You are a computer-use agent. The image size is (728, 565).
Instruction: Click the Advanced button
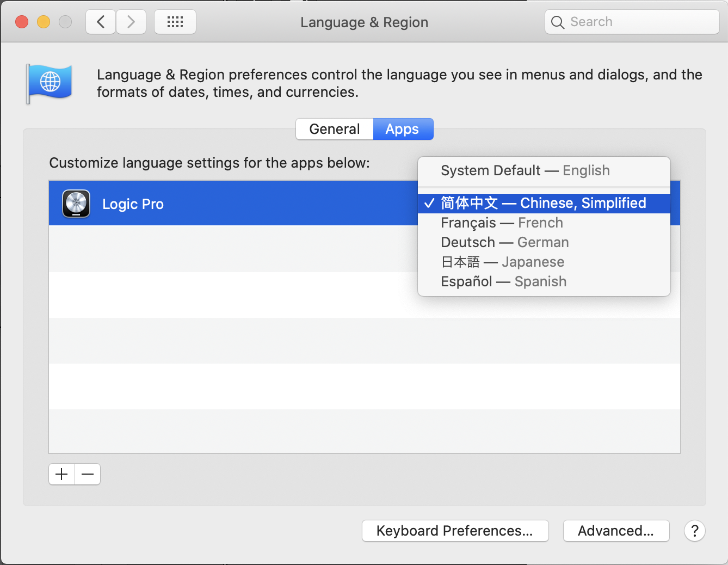[x=616, y=531]
